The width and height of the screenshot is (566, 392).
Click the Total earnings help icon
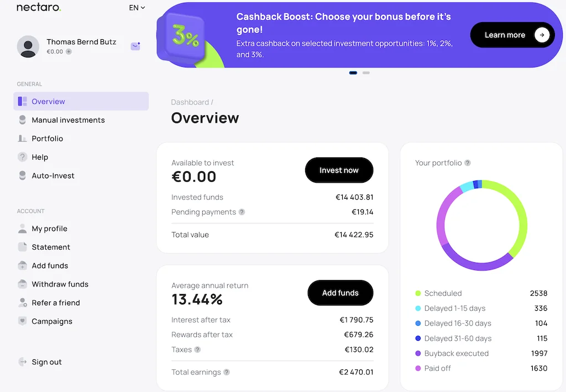click(227, 372)
